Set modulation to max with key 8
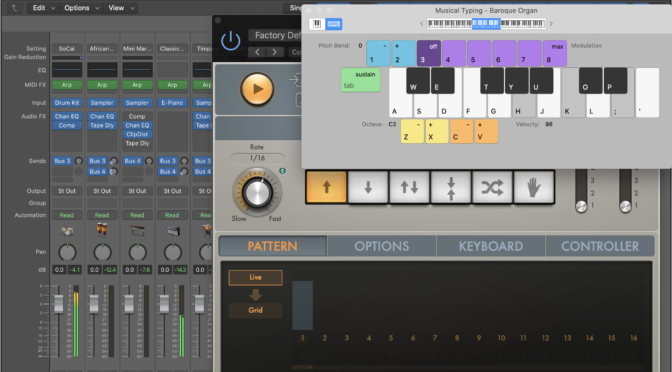 click(555, 53)
